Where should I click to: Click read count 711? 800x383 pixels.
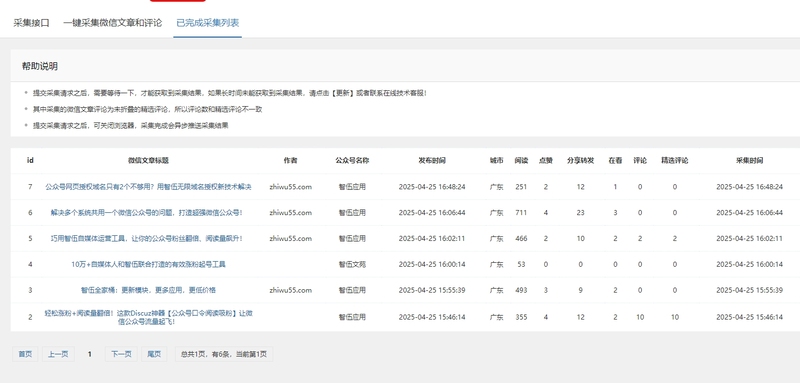[x=521, y=213]
